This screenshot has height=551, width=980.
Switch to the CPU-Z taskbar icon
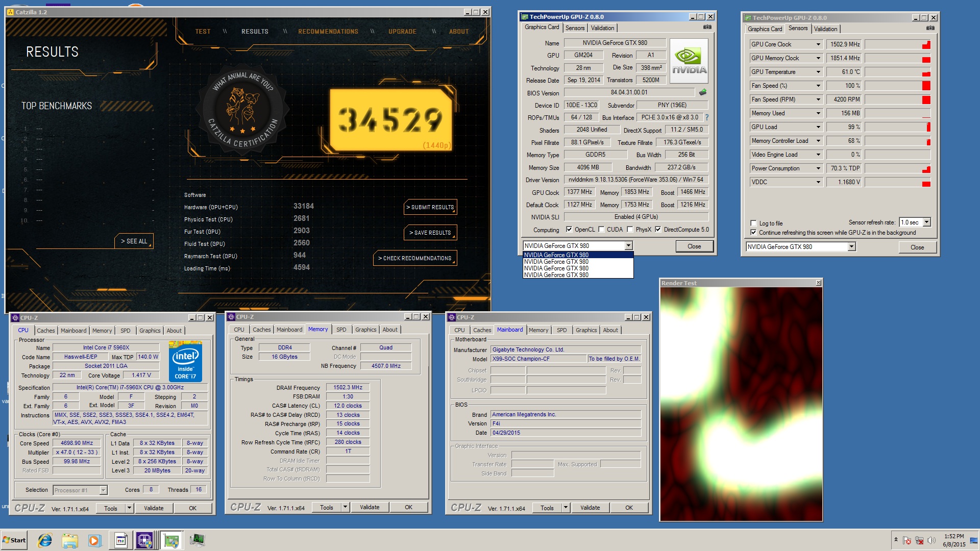pyautogui.click(x=144, y=540)
